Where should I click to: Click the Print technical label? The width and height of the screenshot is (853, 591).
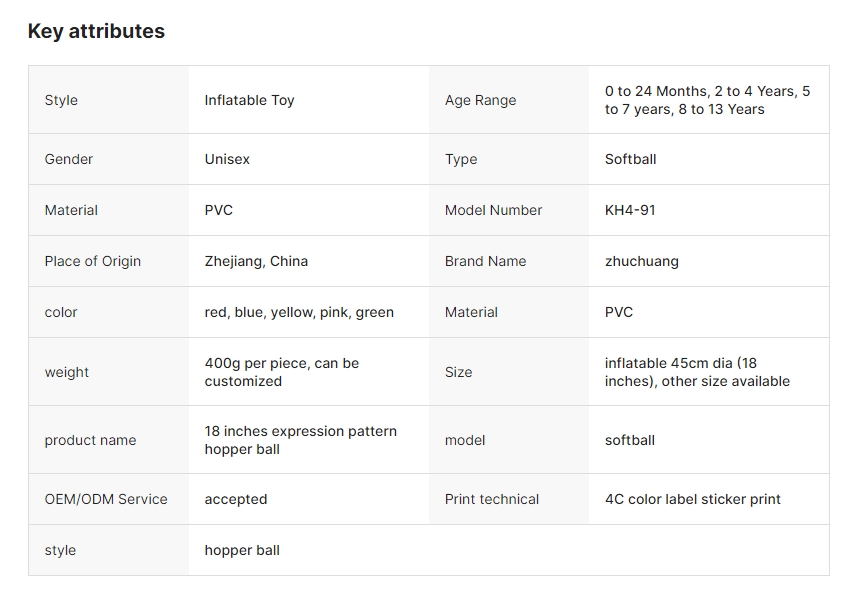[x=492, y=499]
